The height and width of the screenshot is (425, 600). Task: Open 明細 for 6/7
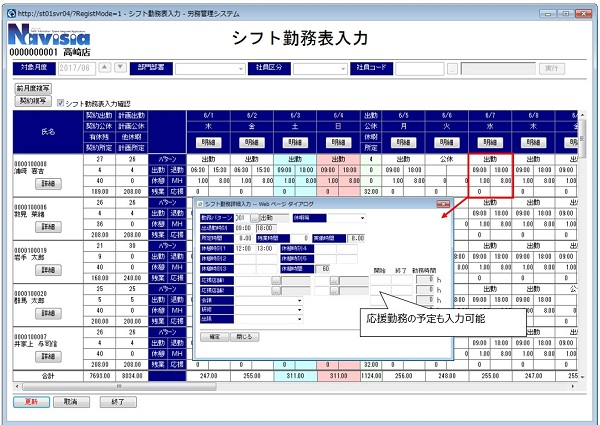[490, 143]
